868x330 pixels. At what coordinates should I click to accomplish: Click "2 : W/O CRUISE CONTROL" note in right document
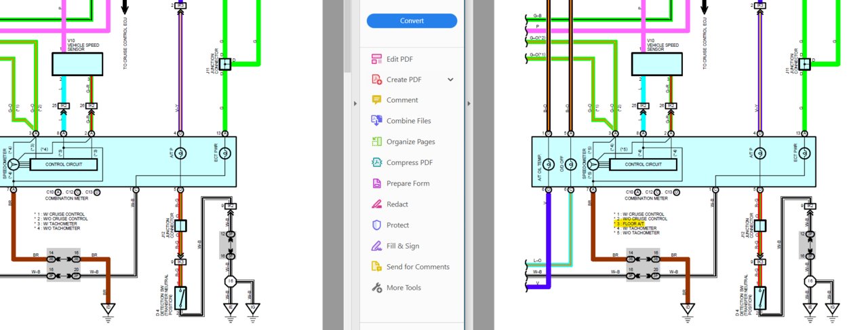click(x=640, y=219)
